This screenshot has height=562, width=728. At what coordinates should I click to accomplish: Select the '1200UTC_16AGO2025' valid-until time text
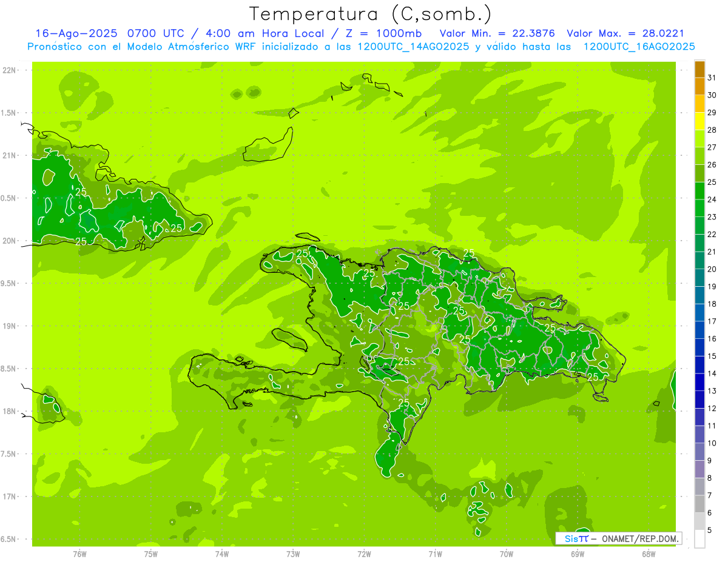(639, 47)
